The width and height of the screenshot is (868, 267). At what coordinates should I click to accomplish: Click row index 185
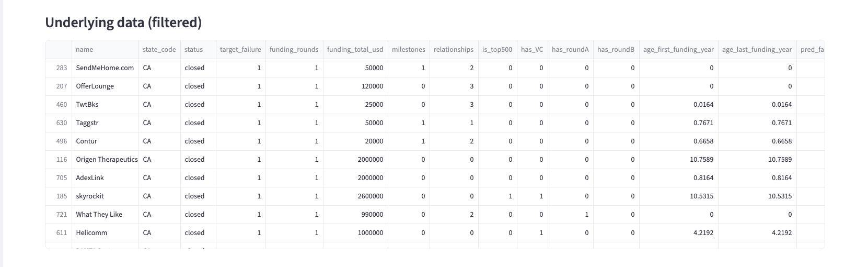click(59, 196)
